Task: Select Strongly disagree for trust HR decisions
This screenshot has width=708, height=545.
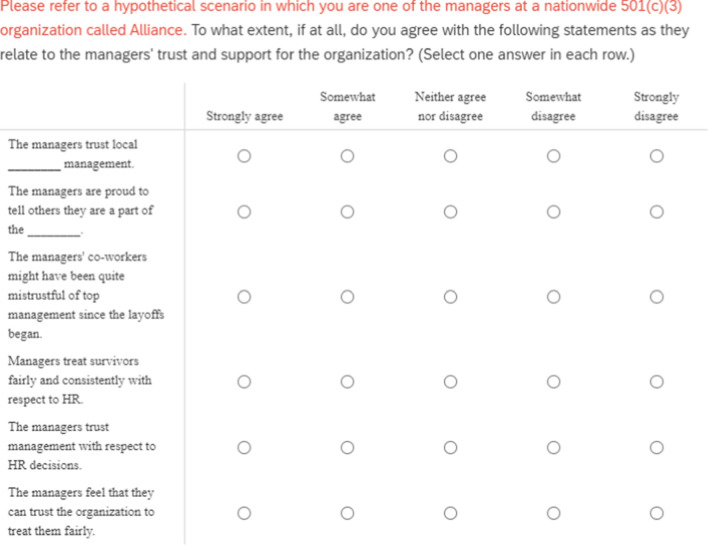Action: 656,447
